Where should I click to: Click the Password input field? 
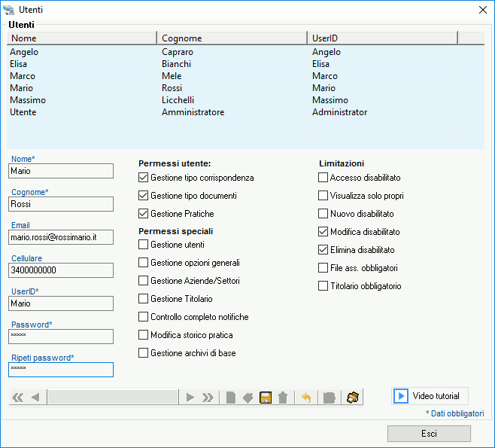tap(61, 337)
